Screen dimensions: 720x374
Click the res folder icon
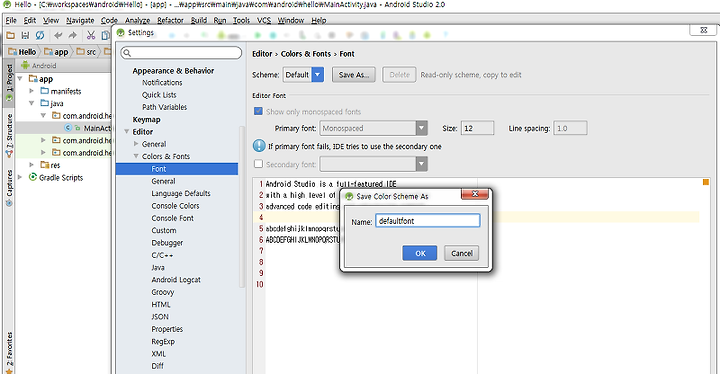pos(45,164)
